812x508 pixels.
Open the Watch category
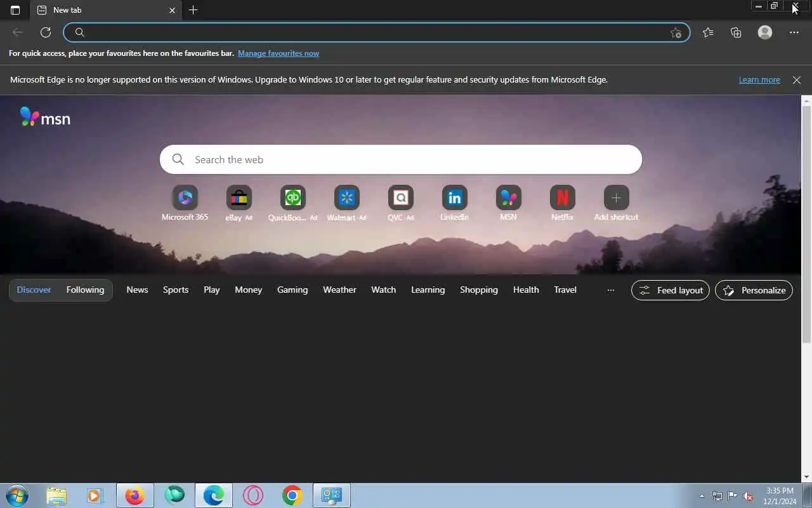point(383,290)
